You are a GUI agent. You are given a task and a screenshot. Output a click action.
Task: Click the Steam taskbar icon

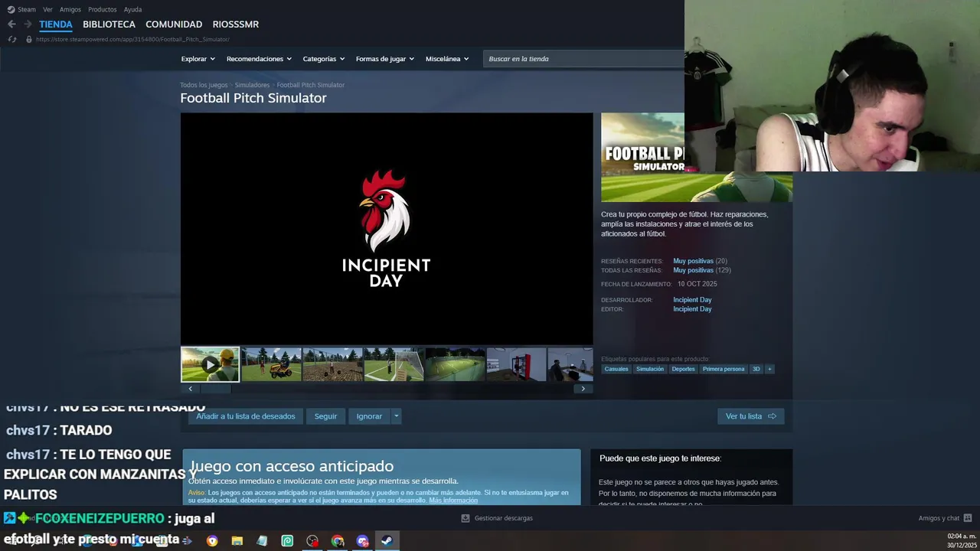pos(387,541)
